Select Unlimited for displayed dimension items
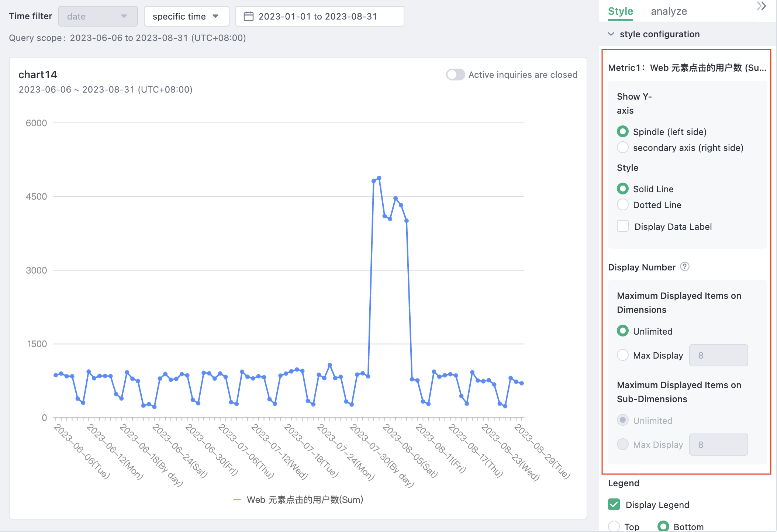The width and height of the screenshot is (777, 532). (x=623, y=331)
